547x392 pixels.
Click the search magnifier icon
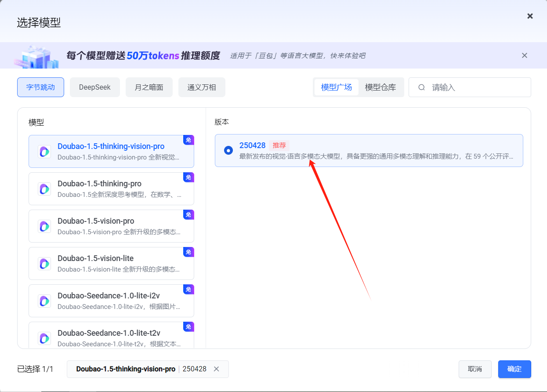tap(421, 87)
